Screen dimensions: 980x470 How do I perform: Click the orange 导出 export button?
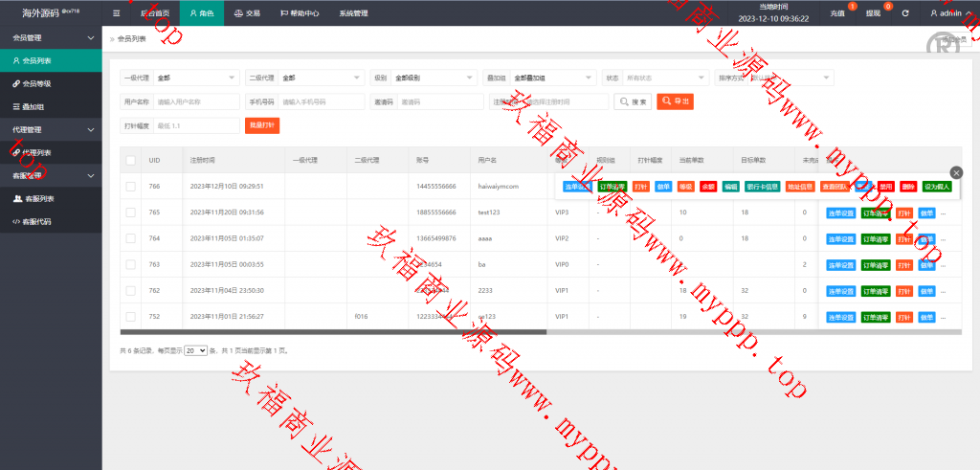[x=675, y=101]
